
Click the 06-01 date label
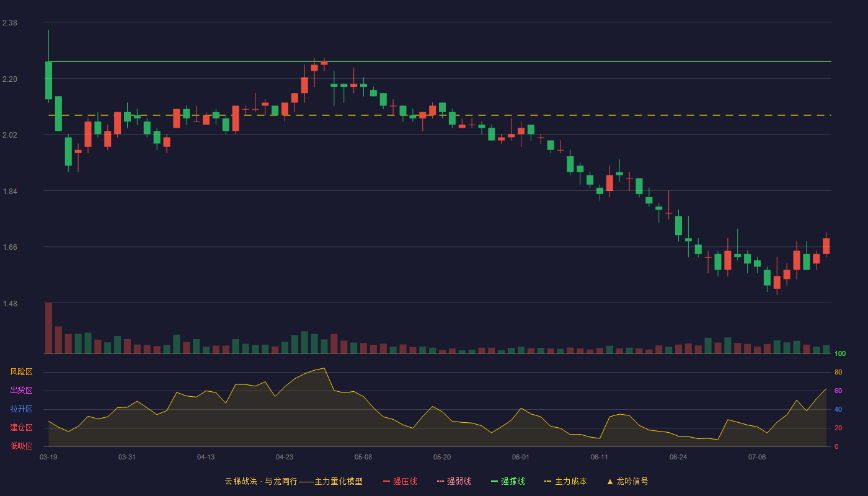tap(521, 457)
